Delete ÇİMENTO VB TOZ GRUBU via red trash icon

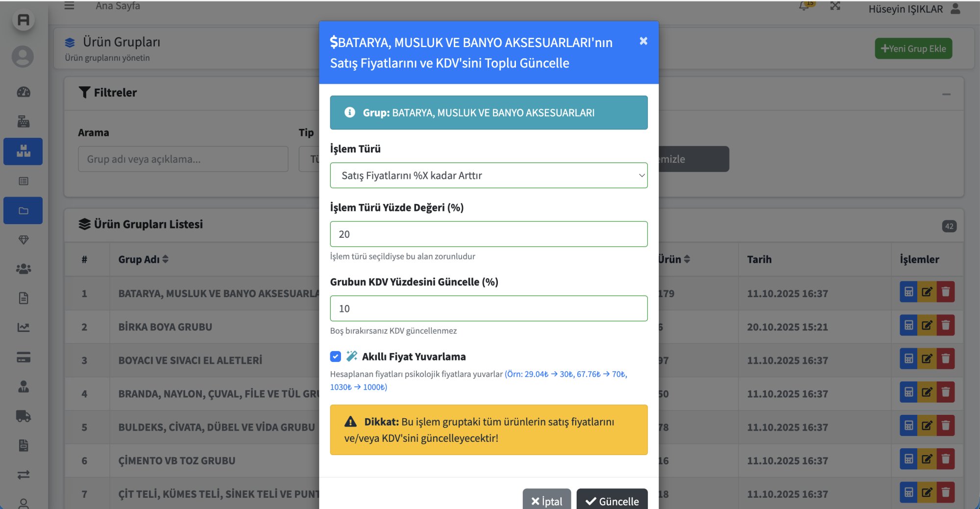[946, 459]
